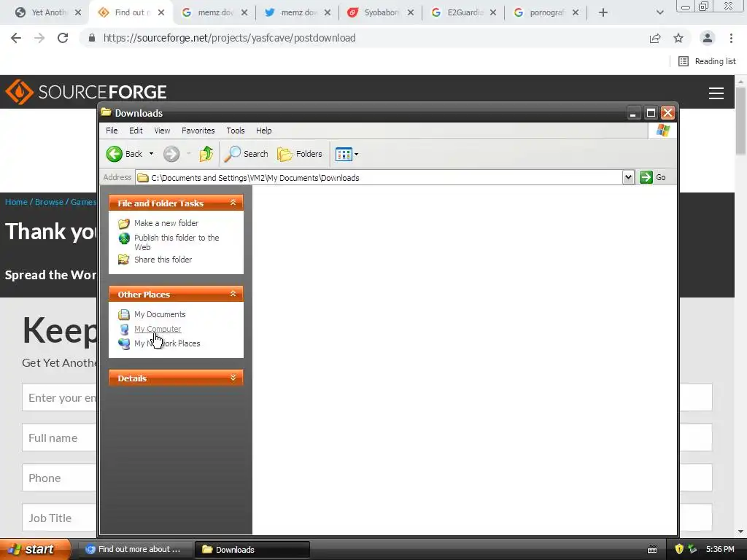Viewport: 747px width, 560px height.
Task: Open the Edit menu
Action: [x=136, y=131]
